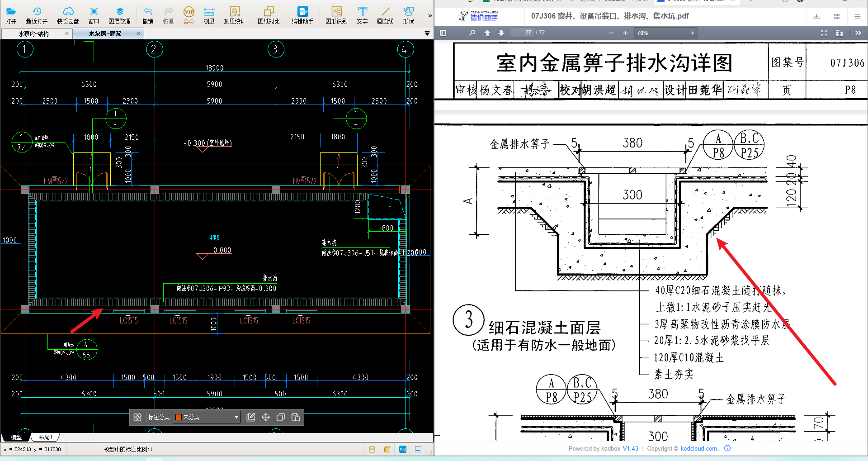
Task: Click the edit annotation pencil icon
Action: (x=251, y=417)
